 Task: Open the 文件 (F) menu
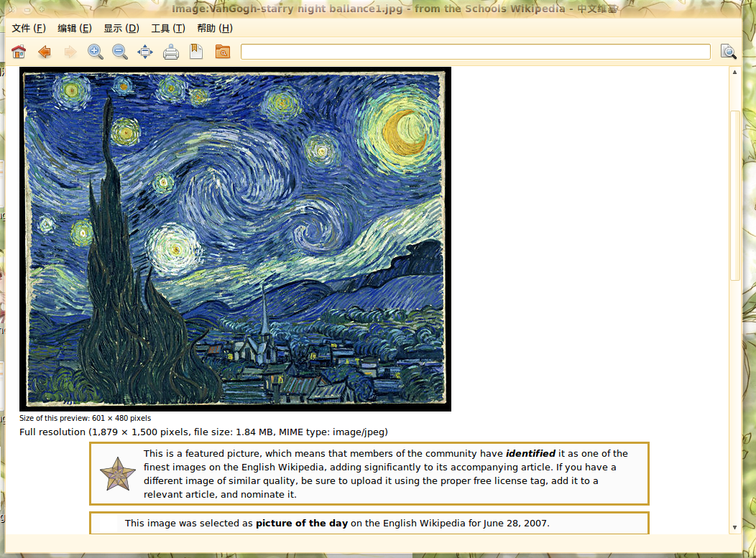29,29
